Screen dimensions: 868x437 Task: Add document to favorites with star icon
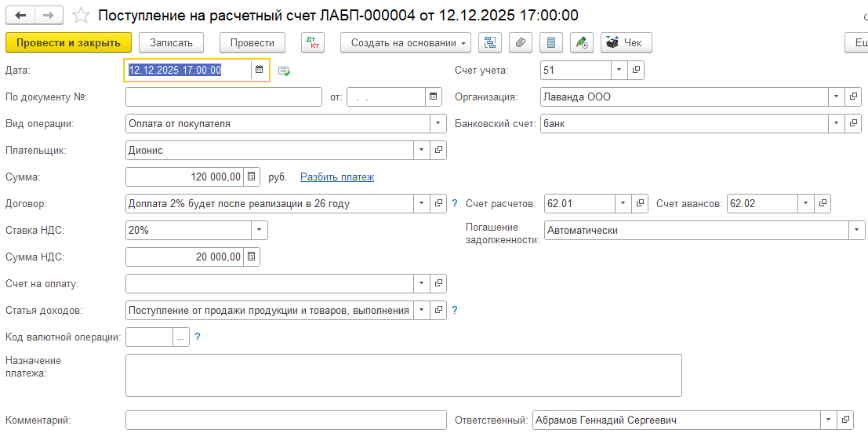coord(80,15)
